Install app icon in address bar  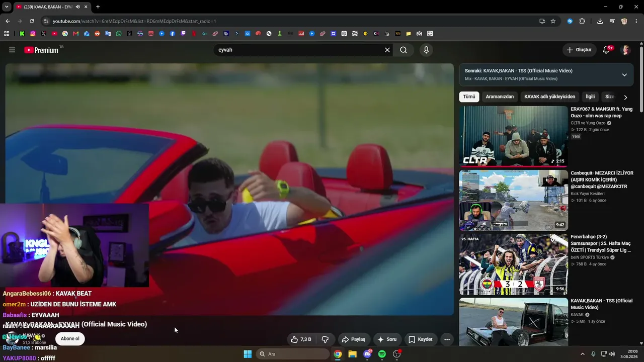[x=542, y=21]
